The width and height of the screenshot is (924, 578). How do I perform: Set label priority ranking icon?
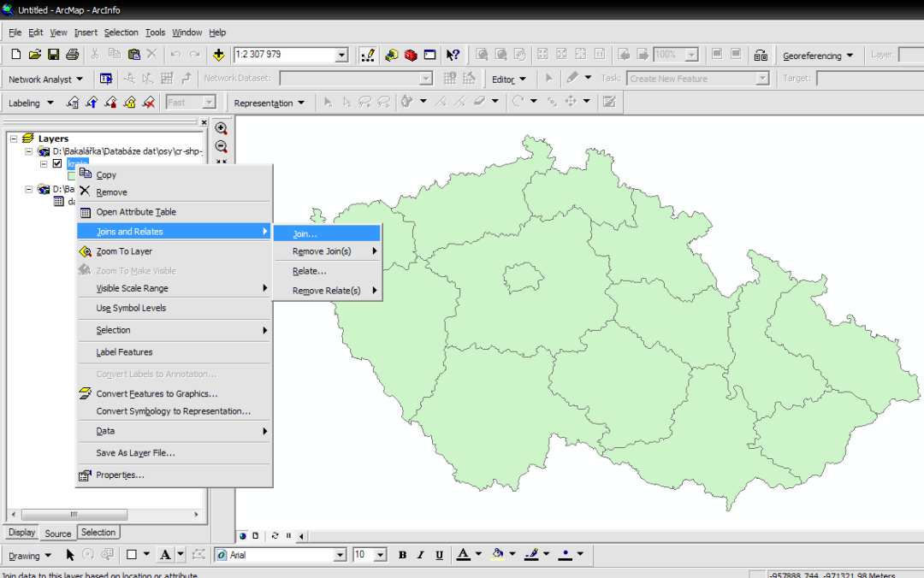click(x=92, y=103)
